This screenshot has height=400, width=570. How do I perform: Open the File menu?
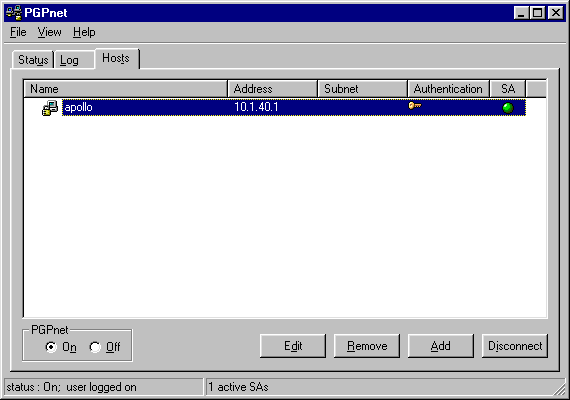point(18,32)
